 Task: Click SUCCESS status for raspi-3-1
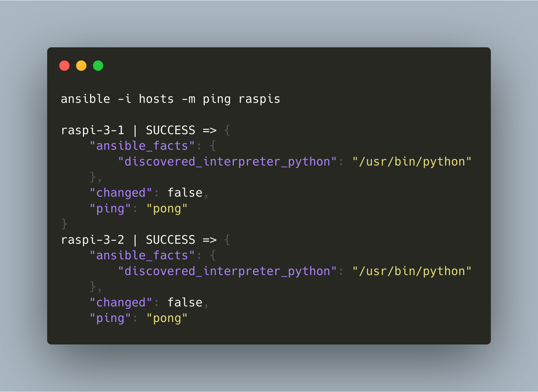click(x=170, y=130)
